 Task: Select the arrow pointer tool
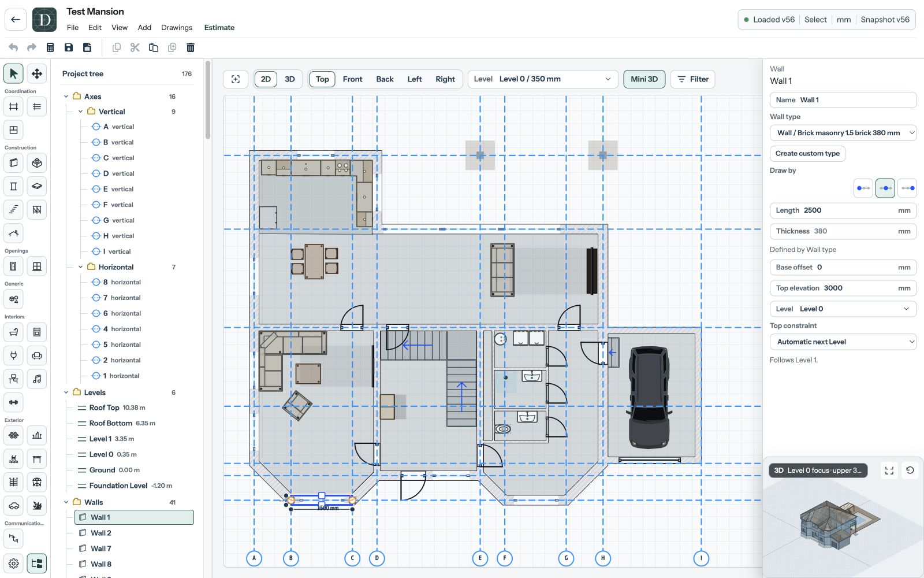coord(14,73)
